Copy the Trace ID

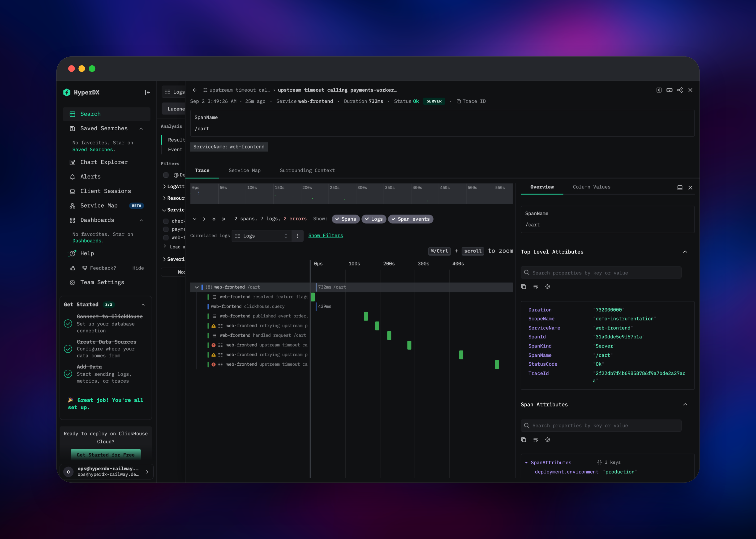pyautogui.click(x=471, y=101)
